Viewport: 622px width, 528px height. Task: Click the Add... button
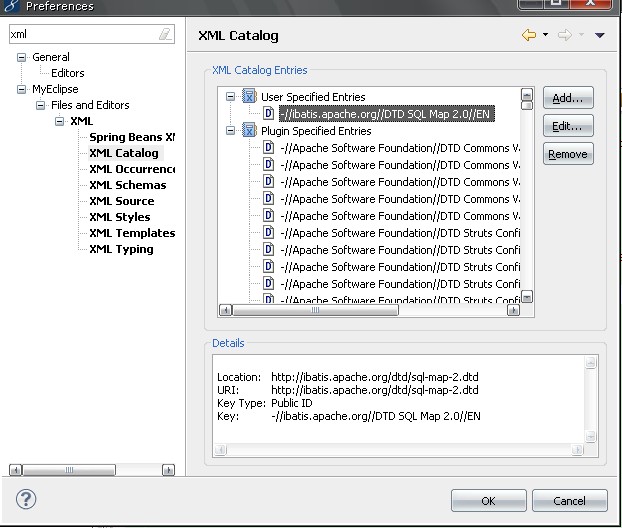[x=568, y=98]
